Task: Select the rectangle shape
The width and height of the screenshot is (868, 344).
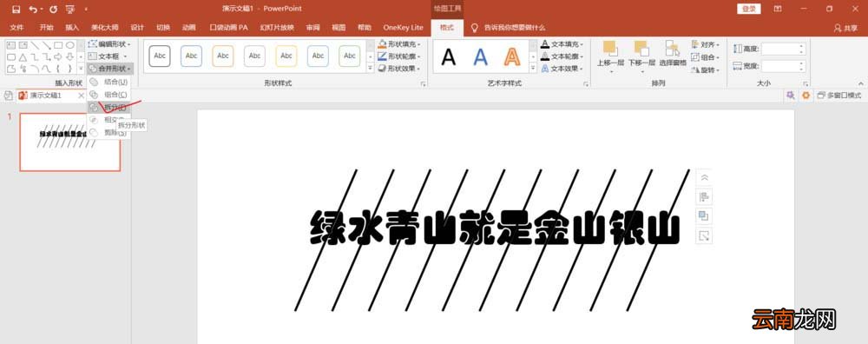Action: point(58,45)
